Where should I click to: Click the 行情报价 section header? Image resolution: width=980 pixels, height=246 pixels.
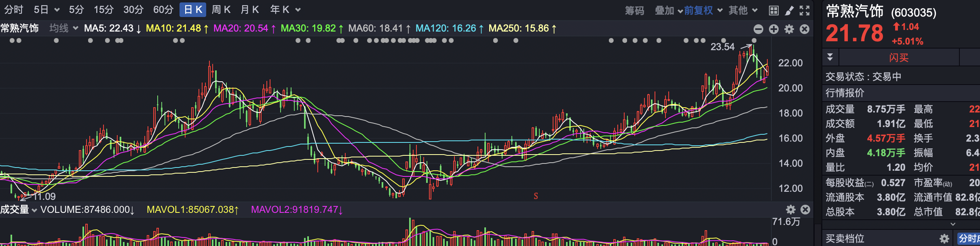[x=845, y=93]
